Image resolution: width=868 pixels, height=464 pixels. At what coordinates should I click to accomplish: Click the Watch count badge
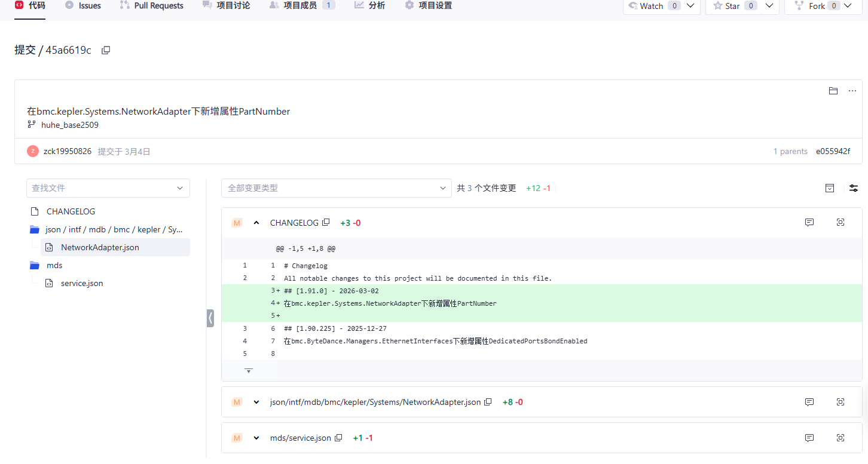[x=674, y=6]
